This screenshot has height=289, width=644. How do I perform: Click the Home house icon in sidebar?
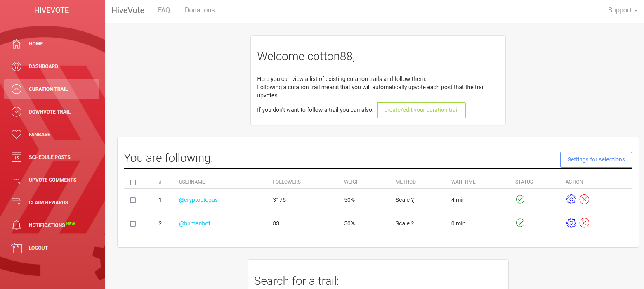pos(17,44)
